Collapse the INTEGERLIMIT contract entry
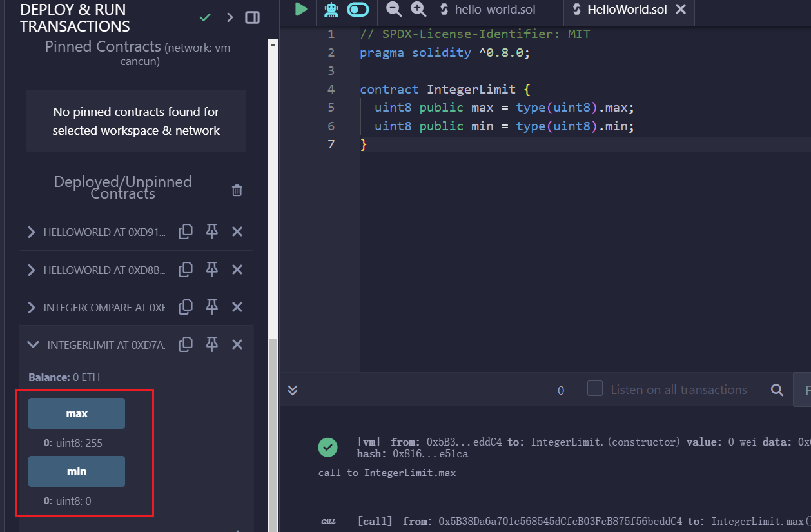811x532 pixels. [33, 345]
